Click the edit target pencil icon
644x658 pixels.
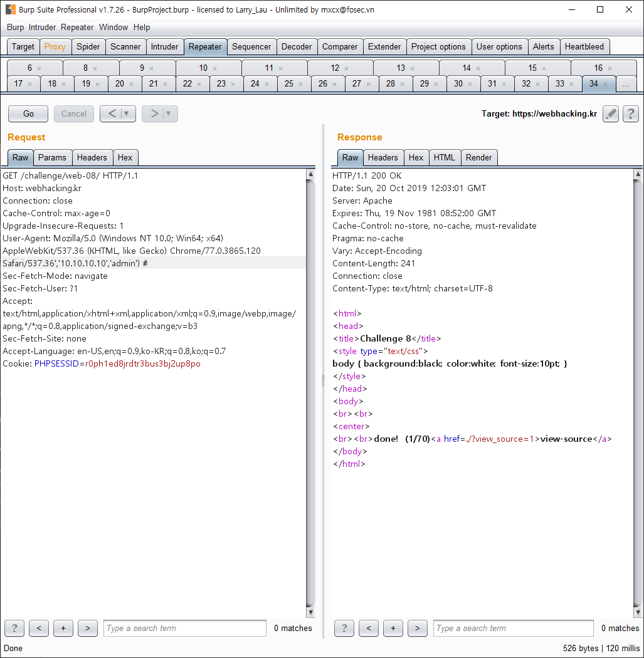(x=611, y=113)
